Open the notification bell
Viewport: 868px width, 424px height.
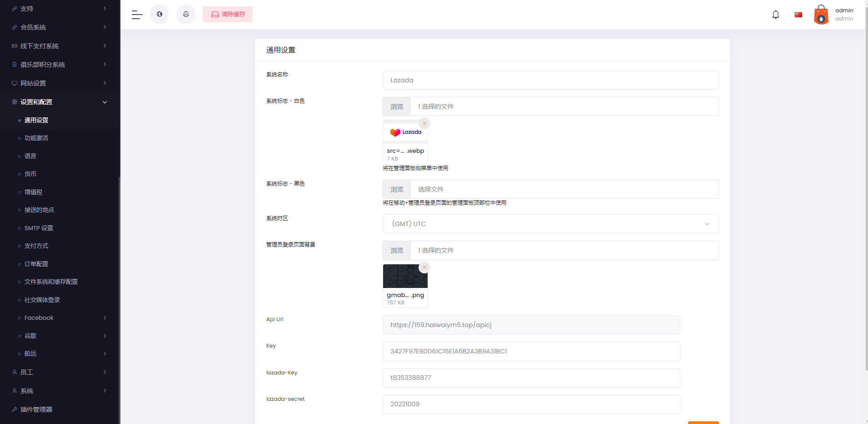coord(775,15)
